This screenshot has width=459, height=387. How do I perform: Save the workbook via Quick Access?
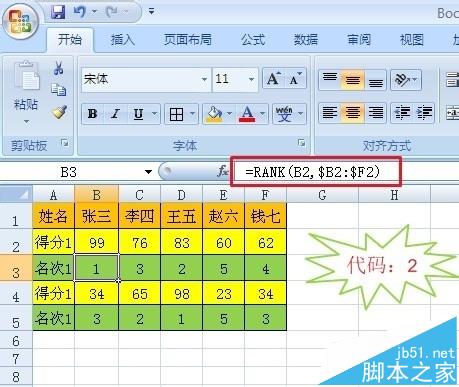(x=58, y=12)
